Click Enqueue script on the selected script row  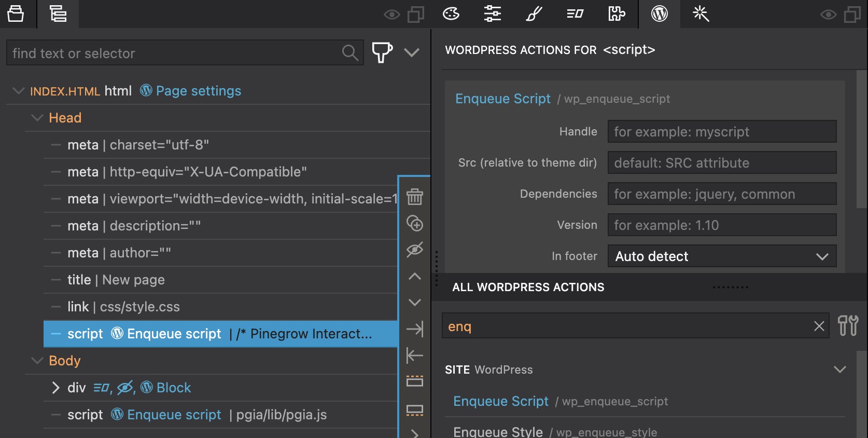(174, 334)
